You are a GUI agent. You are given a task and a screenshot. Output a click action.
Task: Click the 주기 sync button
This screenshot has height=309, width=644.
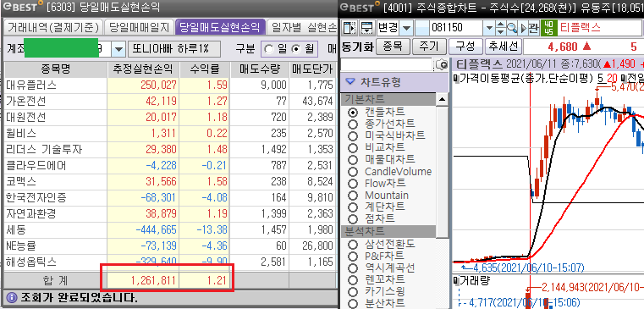coord(429,46)
